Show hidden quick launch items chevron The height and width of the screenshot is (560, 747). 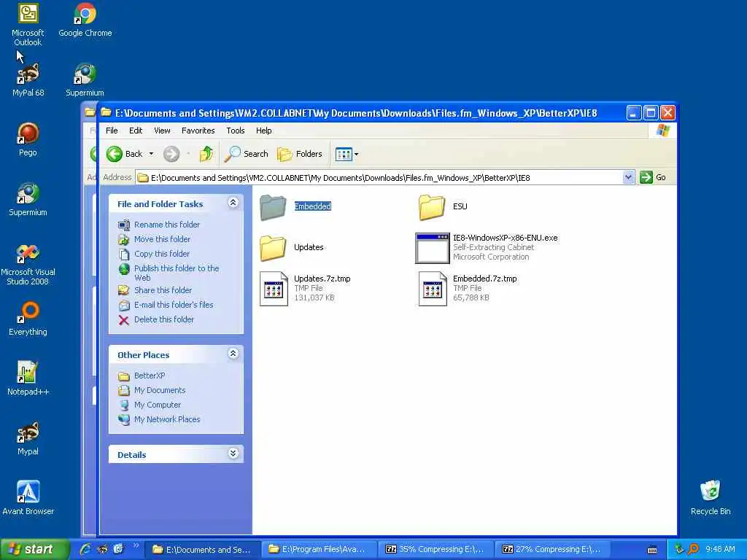[136, 545]
